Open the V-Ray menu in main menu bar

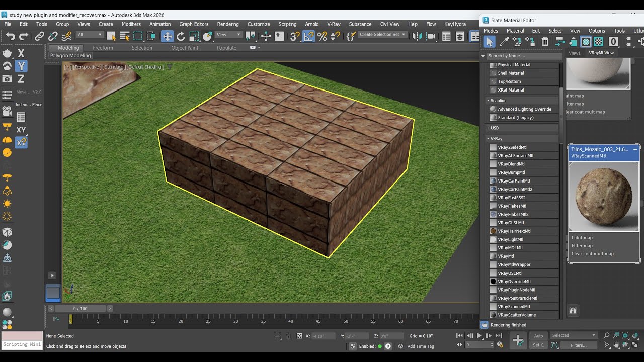pos(334,24)
